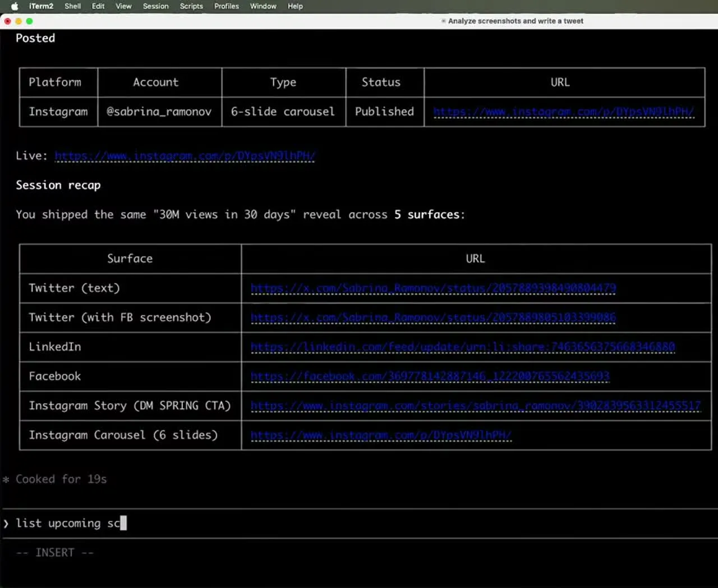Image resolution: width=718 pixels, height=588 pixels.
Task: Open the Twitter (text) status link
Action: click(x=433, y=288)
